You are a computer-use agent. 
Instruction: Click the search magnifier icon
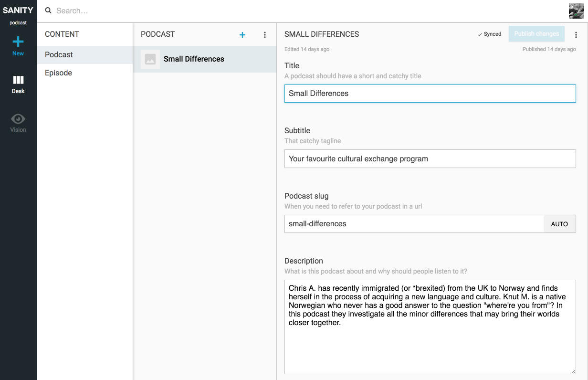48,11
